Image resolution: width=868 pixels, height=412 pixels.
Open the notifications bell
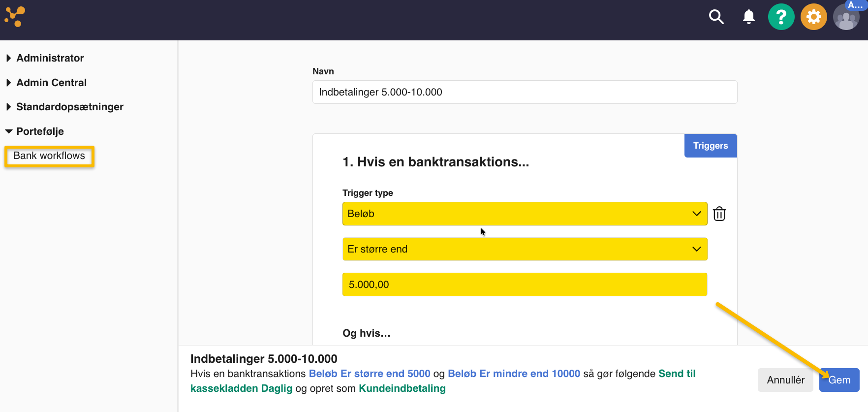[748, 17]
